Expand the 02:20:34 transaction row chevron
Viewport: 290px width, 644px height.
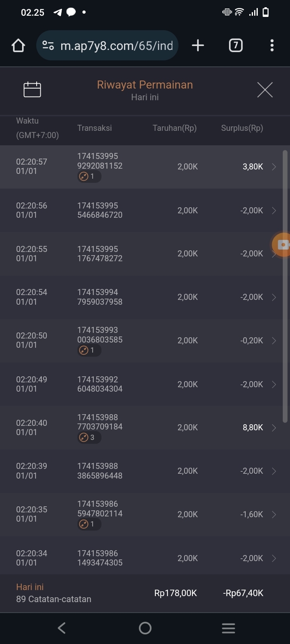coord(274,558)
